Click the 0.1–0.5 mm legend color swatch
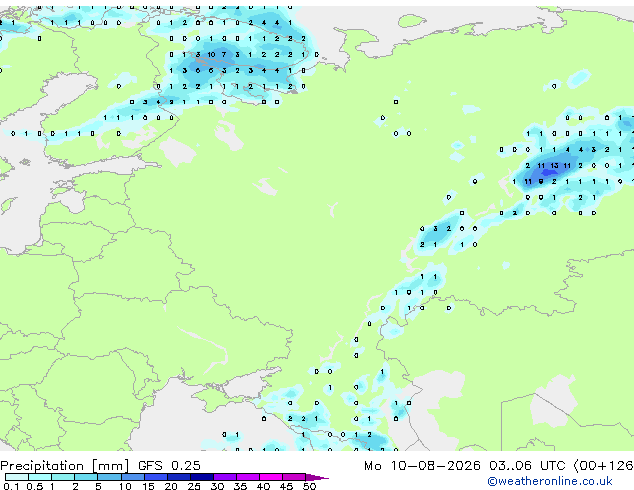The height and width of the screenshot is (490, 634). (x=17, y=477)
